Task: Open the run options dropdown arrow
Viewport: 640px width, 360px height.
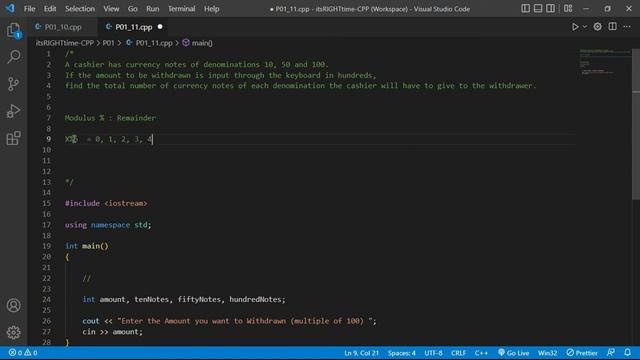Action: point(584,27)
